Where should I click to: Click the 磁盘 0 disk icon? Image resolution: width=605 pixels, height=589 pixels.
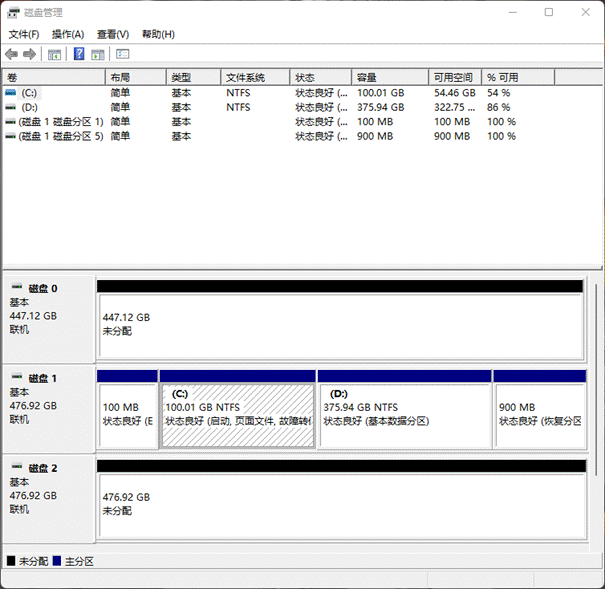tap(17, 288)
